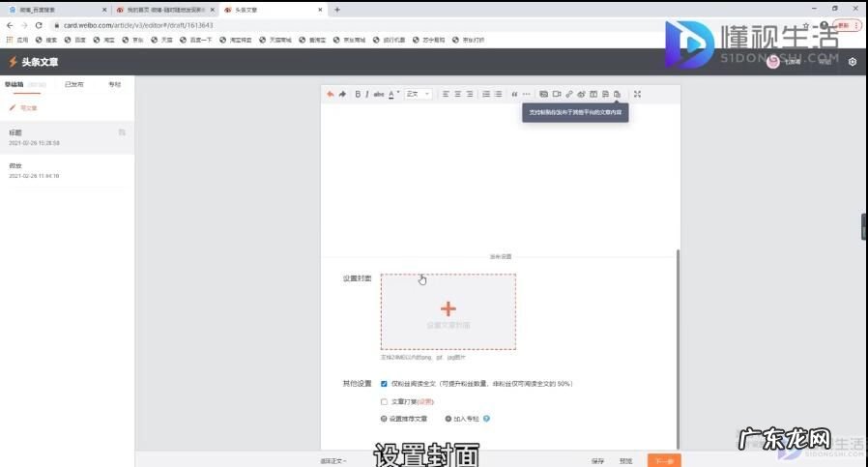868x467 pixels.
Task: Click the plus area to set the article cover
Action: tap(448, 311)
